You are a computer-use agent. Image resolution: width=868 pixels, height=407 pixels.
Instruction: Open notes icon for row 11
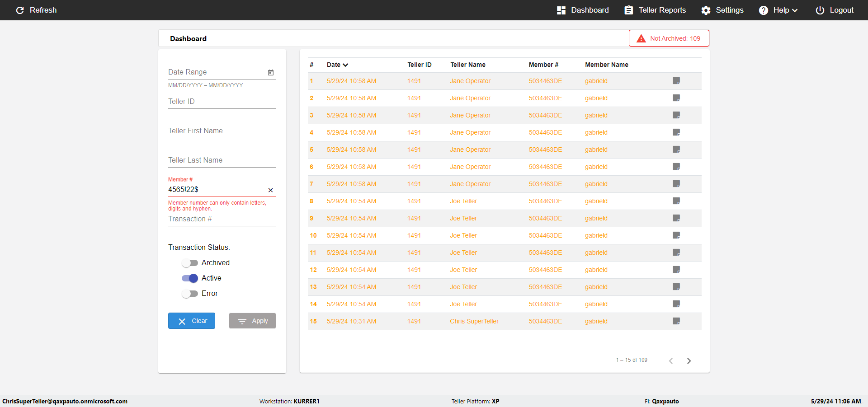point(676,253)
